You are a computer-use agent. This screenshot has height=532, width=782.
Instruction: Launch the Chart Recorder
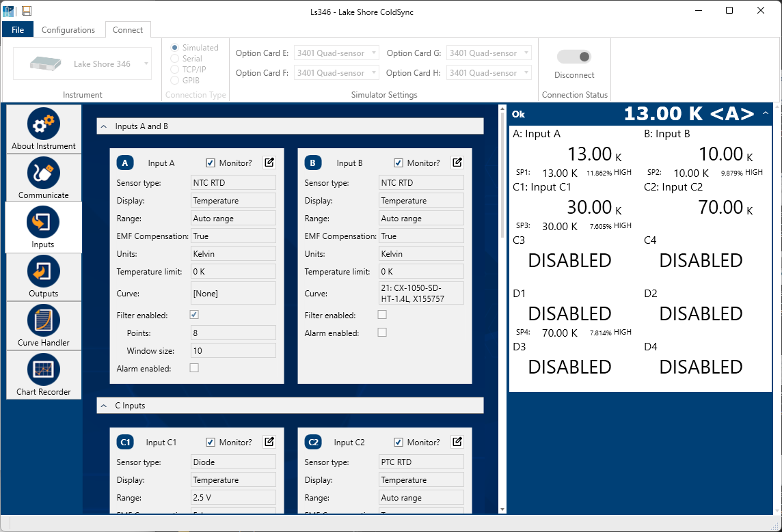(44, 375)
